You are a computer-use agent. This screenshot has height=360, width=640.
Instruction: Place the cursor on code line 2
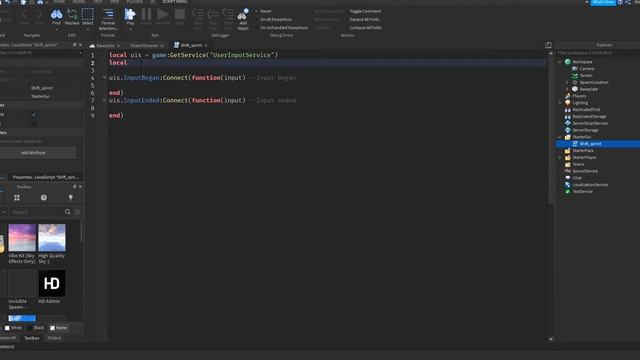pyautogui.click(x=327, y=62)
